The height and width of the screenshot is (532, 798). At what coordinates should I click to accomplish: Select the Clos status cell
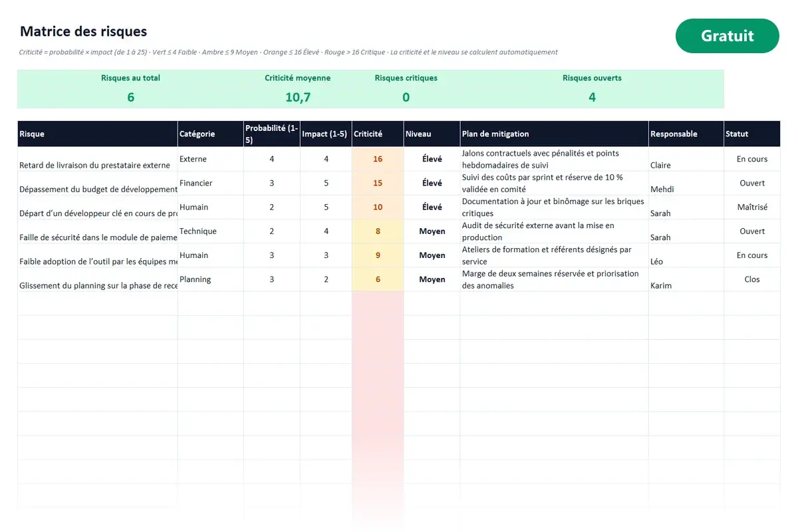(752, 279)
